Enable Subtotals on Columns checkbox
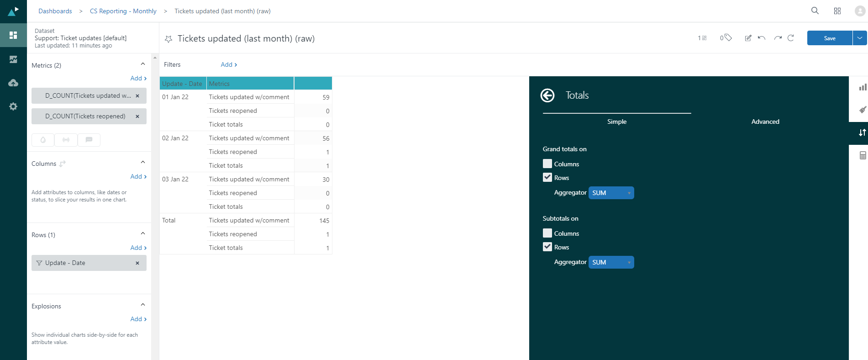Viewport: 868px width, 360px height. point(547,233)
